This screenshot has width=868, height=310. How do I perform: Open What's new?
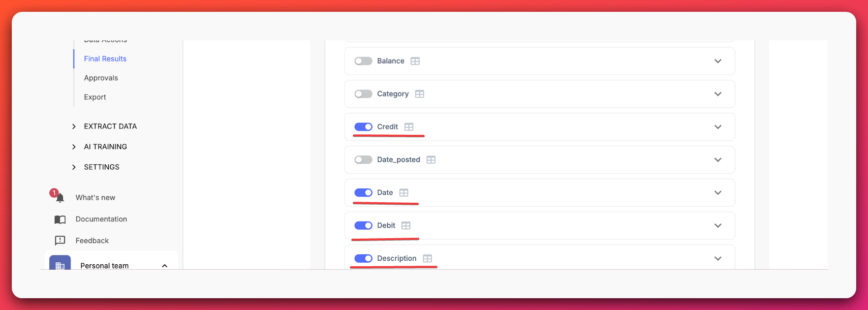click(95, 197)
